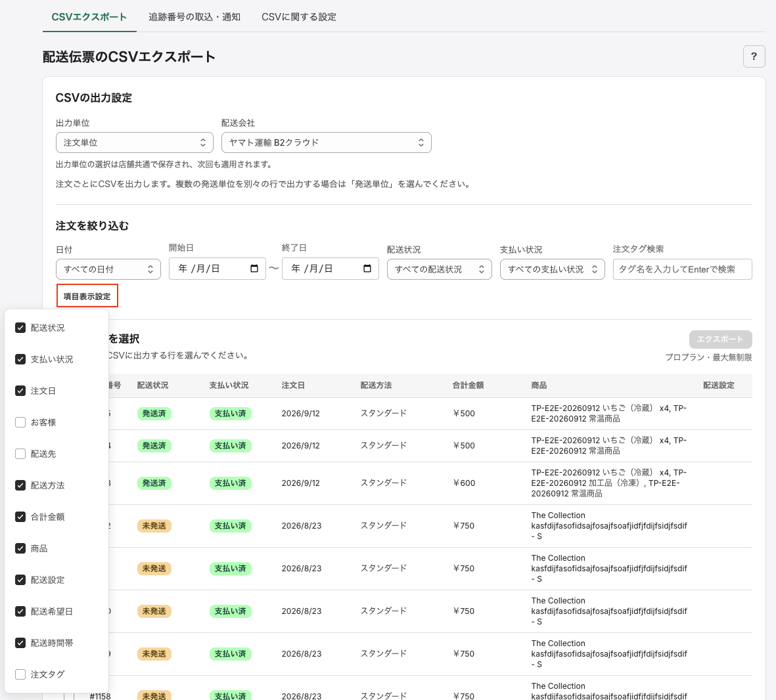Click 商品 table column header
The image size is (776, 700).
coord(539,385)
